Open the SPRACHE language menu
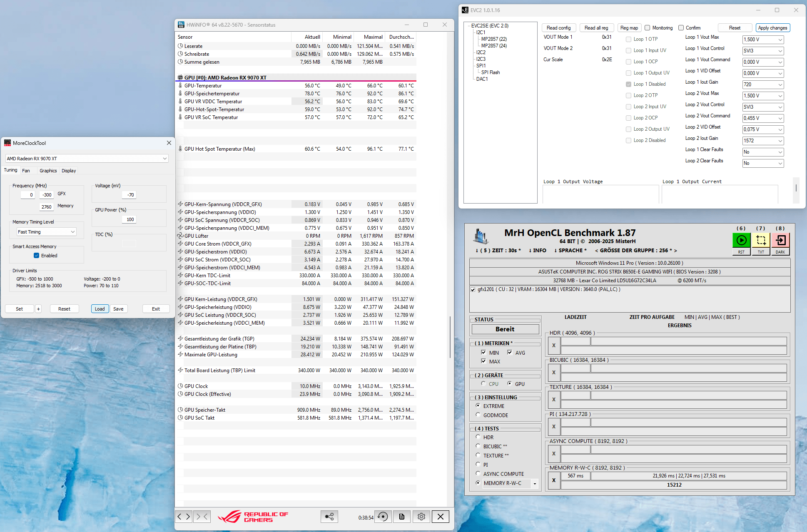The width and height of the screenshot is (807, 532). (x=570, y=251)
